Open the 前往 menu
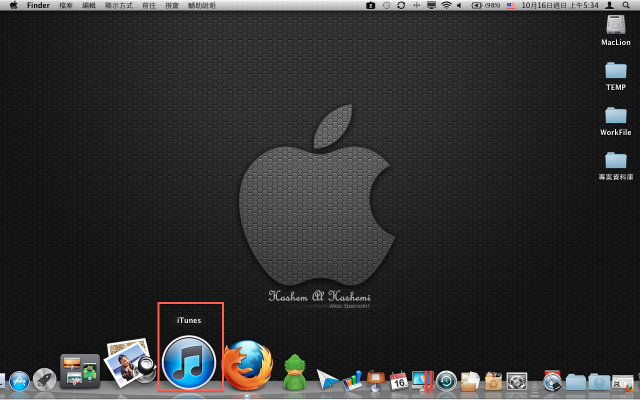 tap(149, 5)
